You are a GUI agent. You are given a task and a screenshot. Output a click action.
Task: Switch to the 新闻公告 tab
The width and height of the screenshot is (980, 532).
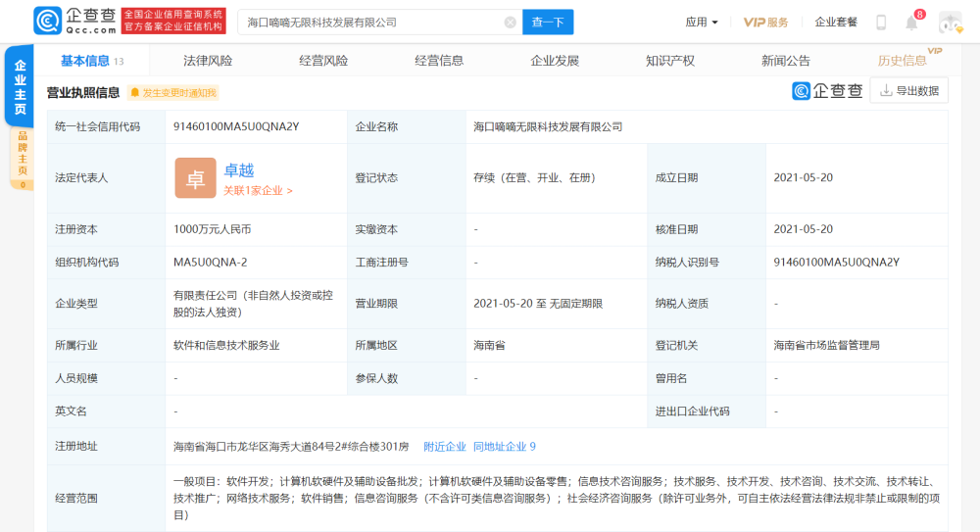[x=786, y=61]
